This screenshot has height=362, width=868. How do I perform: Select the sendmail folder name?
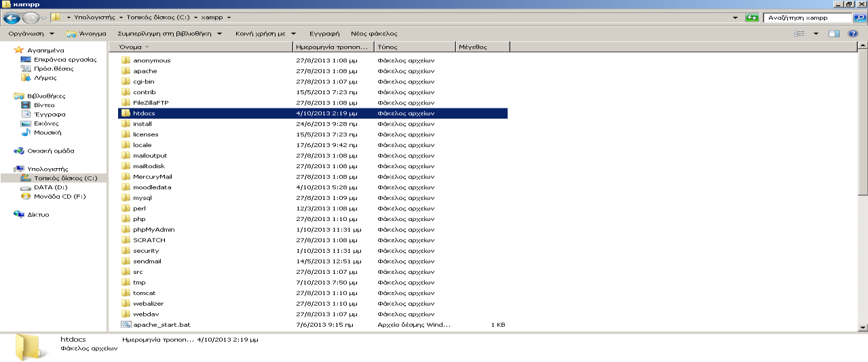[147, 261]
